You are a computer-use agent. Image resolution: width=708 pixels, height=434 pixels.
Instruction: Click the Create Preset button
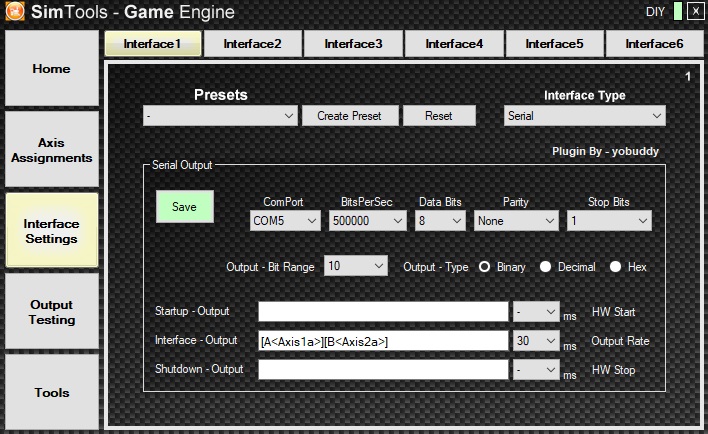point(349,116)
